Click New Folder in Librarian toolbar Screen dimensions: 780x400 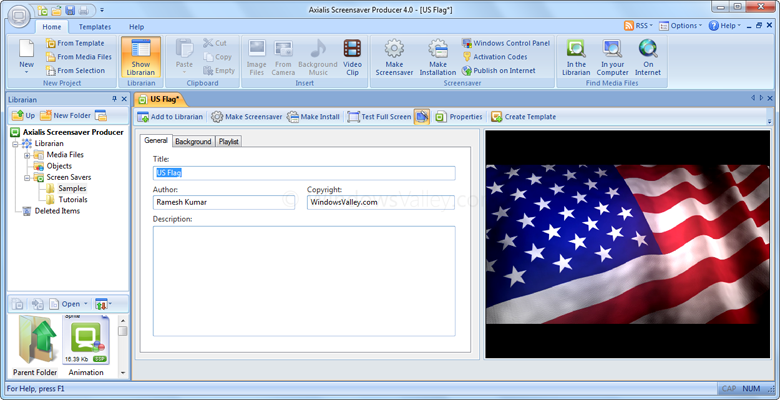[66, 115]
